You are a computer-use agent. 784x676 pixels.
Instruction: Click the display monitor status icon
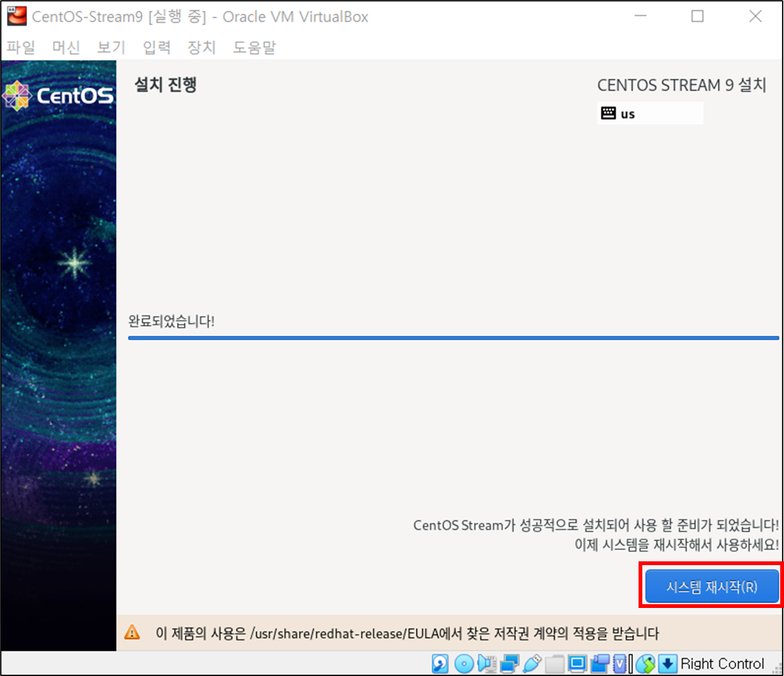[577, 663]
